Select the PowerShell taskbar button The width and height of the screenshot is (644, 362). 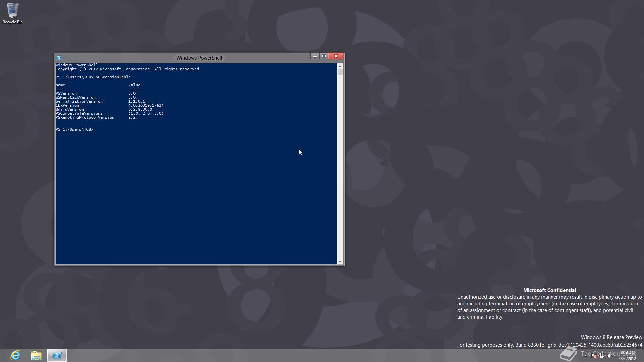tap(57, 355)
